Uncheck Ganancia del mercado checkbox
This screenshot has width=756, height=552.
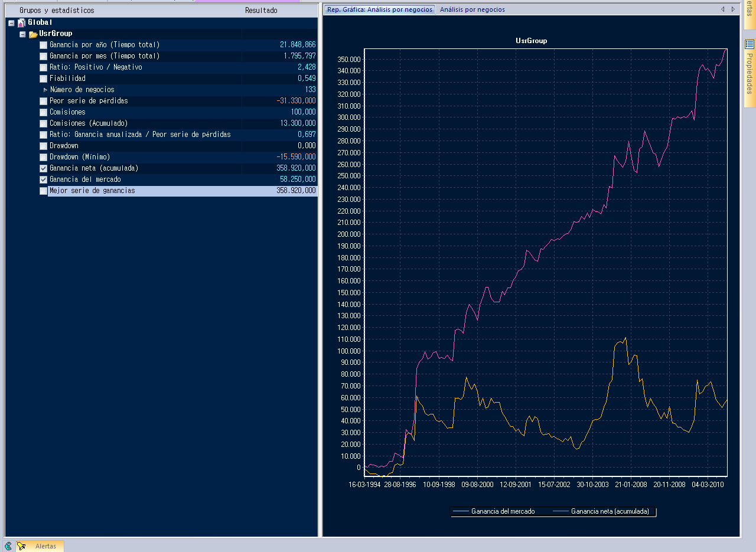tap(43, 179)
